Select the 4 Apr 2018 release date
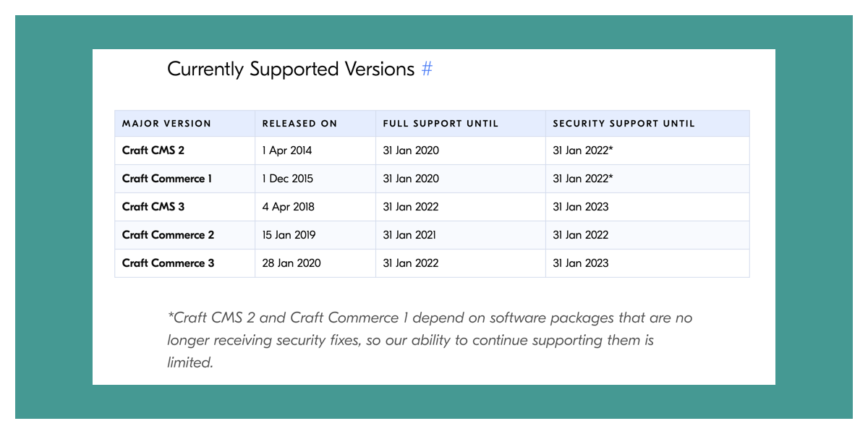 (288, 207)
